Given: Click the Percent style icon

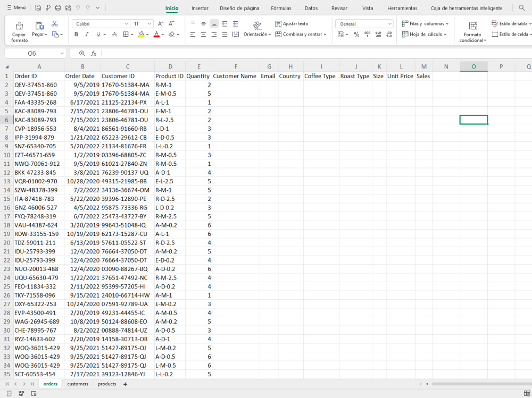Looking at the screenshot, I should click(x=356, y=34).
